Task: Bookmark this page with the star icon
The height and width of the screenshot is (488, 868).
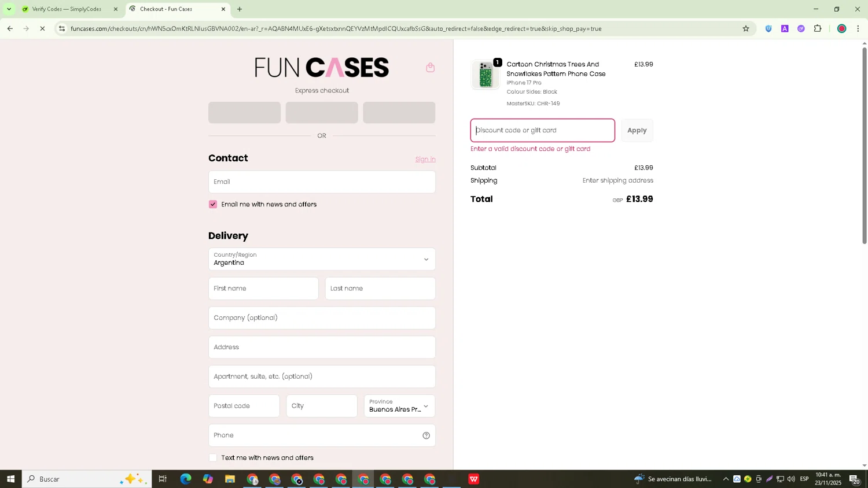Action: (746, 28)
